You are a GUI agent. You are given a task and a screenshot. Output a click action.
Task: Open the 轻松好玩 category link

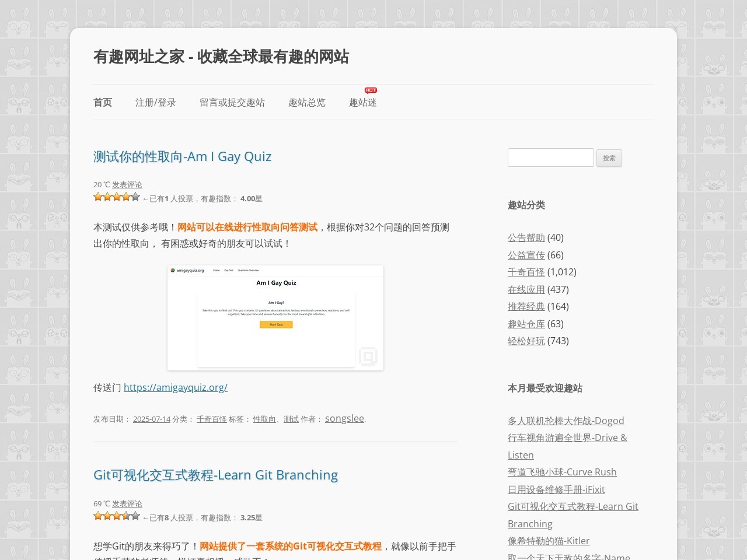pos(526,341)
